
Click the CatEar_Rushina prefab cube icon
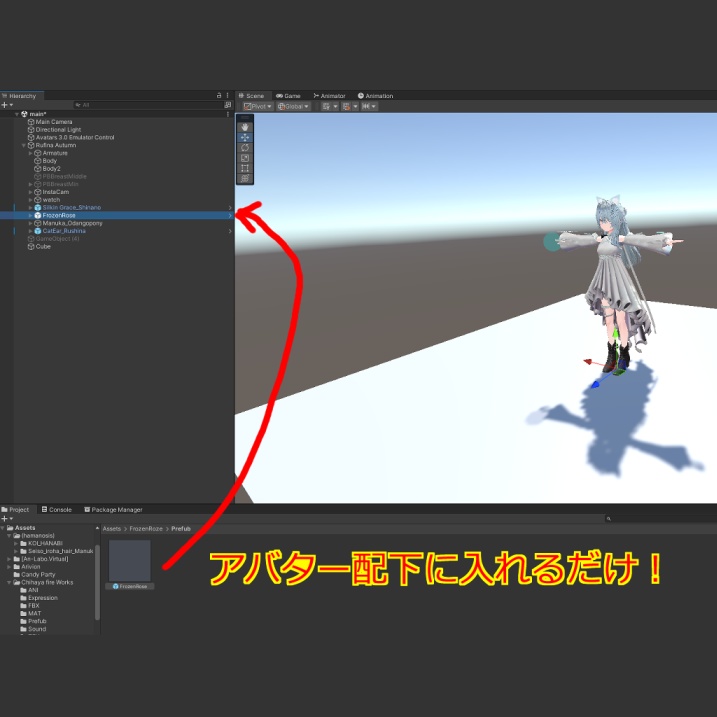38,231
